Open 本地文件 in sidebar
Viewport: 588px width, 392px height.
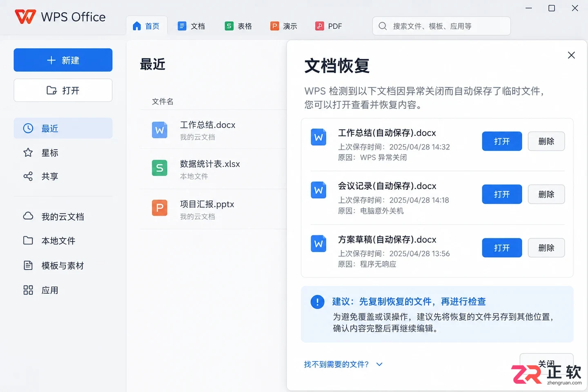click(63, 241)
